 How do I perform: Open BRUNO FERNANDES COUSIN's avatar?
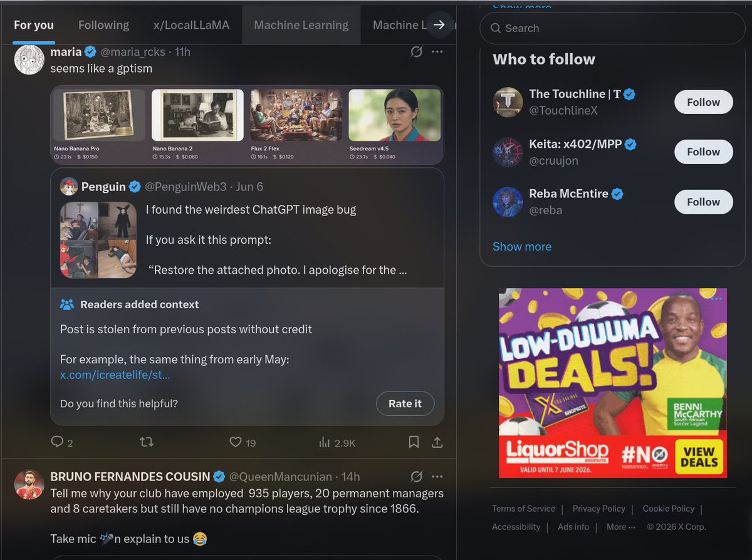pyautogui.click(x=29, y=484)
